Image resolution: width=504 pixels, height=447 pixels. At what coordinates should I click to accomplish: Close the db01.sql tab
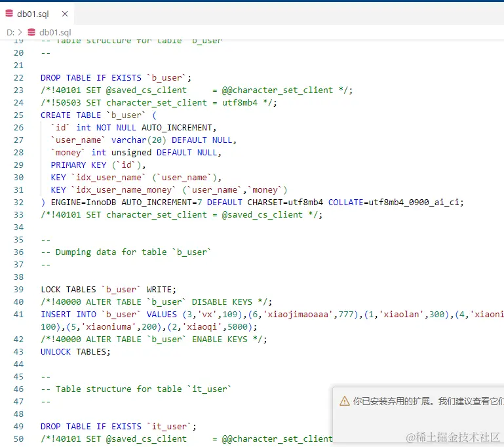65,14
